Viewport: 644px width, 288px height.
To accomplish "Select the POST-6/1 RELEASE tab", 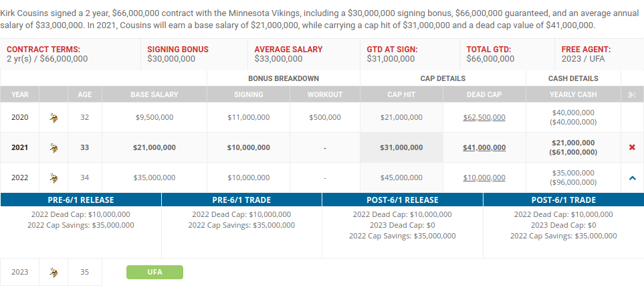I will click(x=403, y=200).
